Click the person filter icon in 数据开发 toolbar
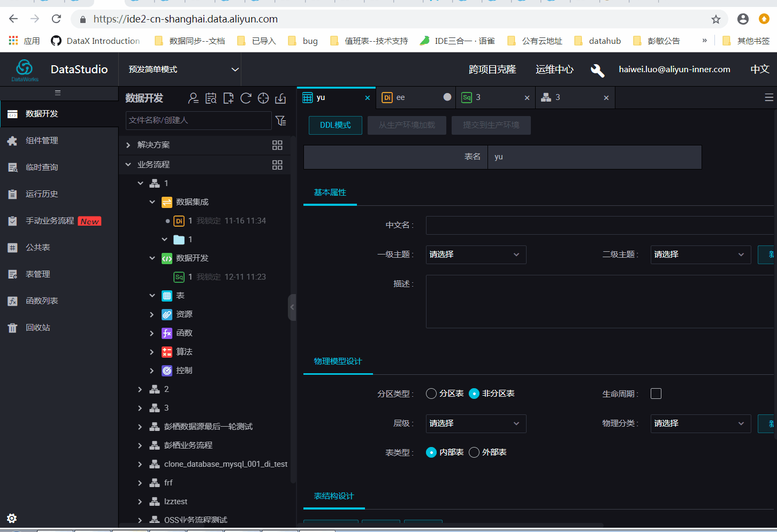 (x=193, y=98)
